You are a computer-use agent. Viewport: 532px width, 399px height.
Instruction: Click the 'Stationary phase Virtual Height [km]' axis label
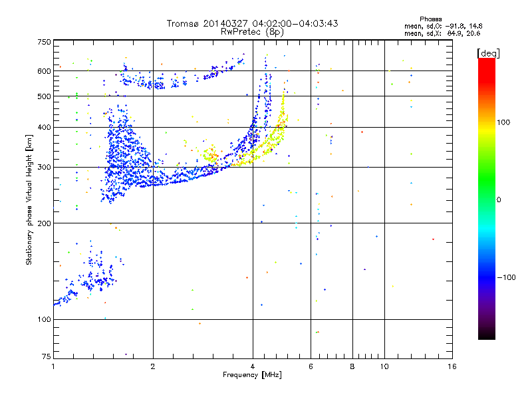pyautogui.click(x=29, y=199)
